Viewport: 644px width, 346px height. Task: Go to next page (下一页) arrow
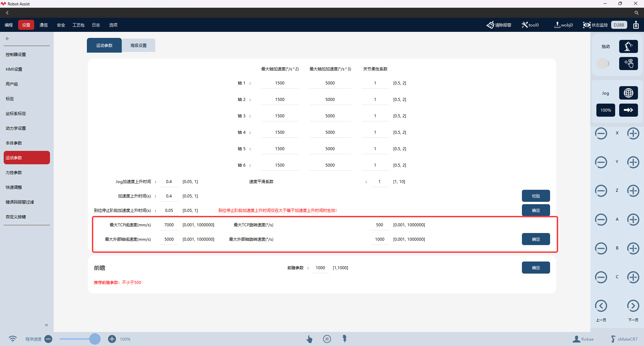point(633,306)
